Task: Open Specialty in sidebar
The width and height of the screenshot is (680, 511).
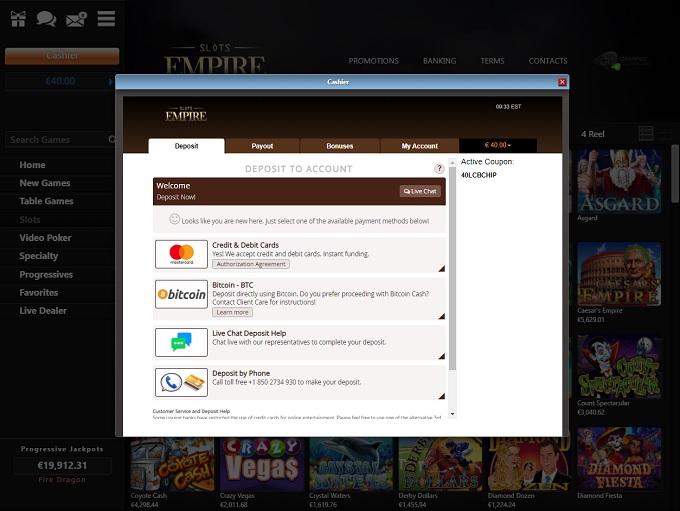Action: [x=39, y=256]
